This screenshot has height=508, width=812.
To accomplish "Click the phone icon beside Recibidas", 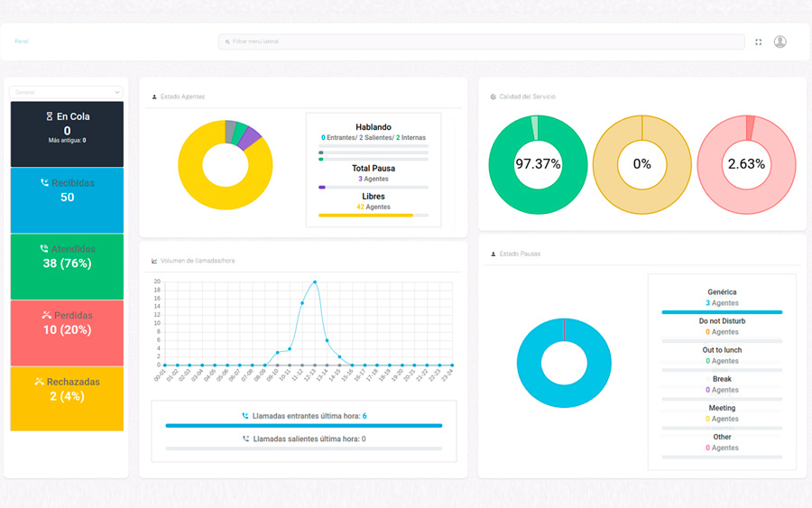I will (44, 183).
